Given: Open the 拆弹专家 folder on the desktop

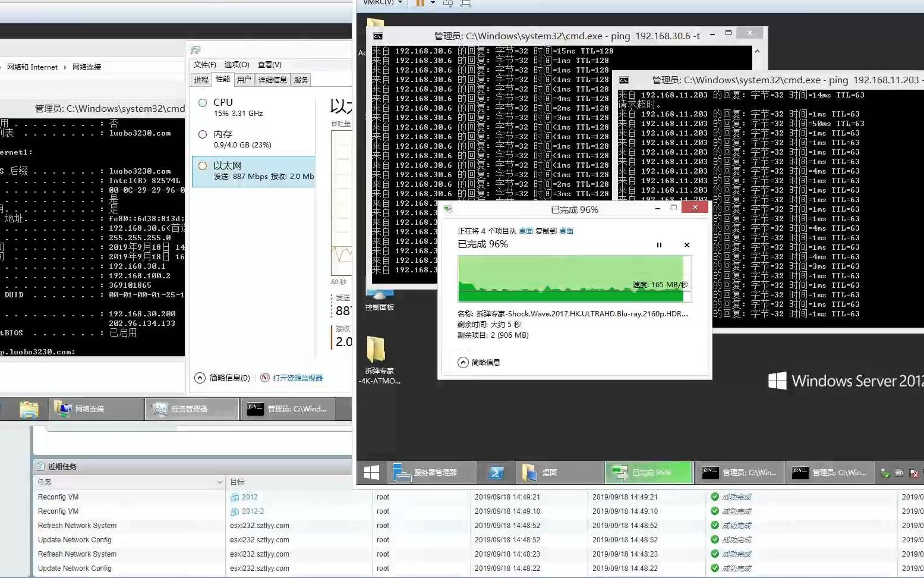Looking at the screenshot, I should [x=380, y=360].
